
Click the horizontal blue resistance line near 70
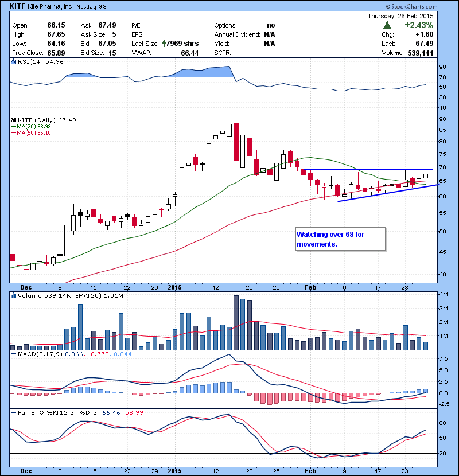coord(368,169)
